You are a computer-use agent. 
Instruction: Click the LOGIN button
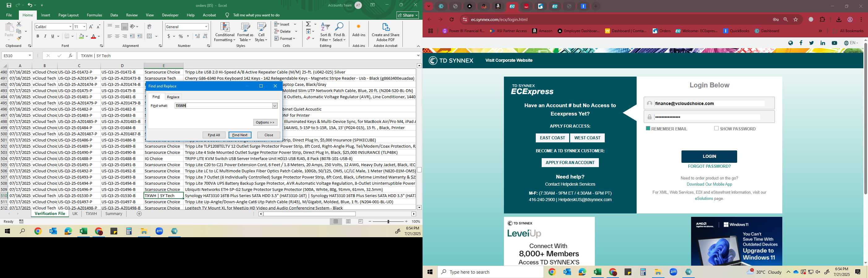point(709,157)
